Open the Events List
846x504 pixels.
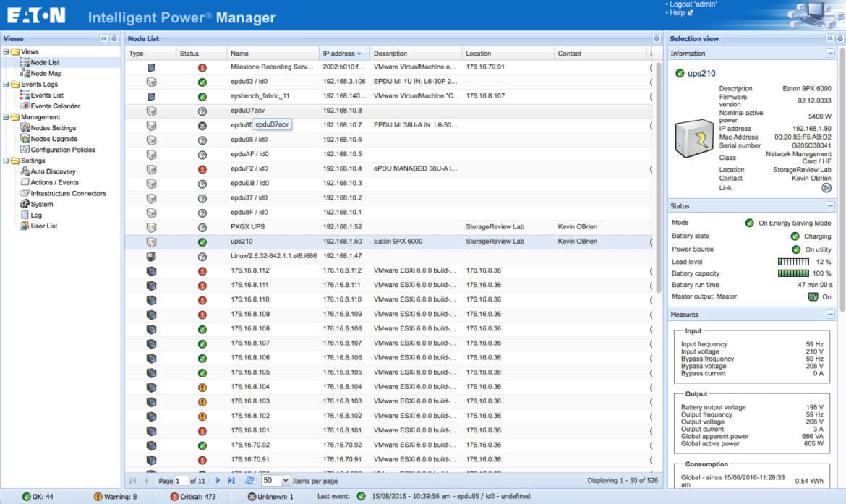pyautogui.click(x=46, y=95)
